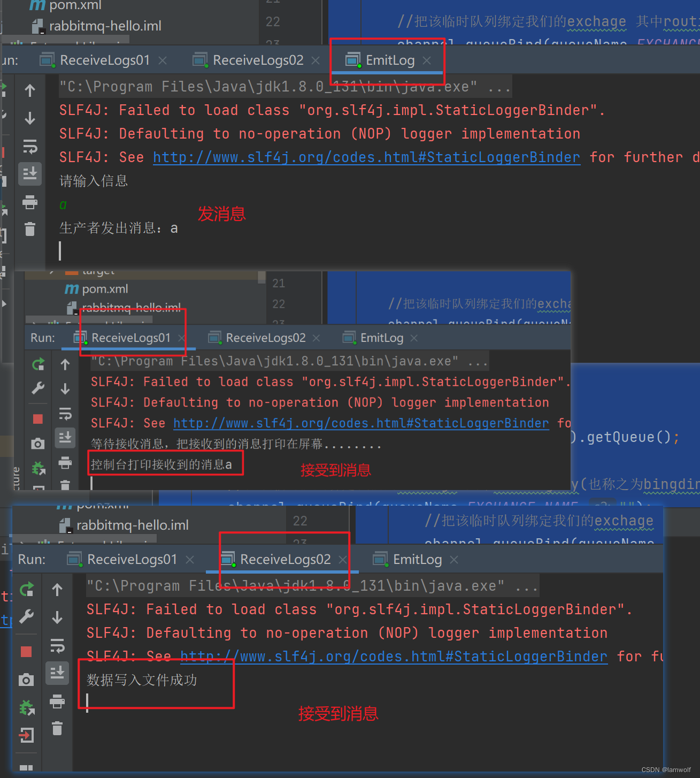
Task: Click the attach debugger bug icon in middle panel
Action: click(x=38, y=468)
